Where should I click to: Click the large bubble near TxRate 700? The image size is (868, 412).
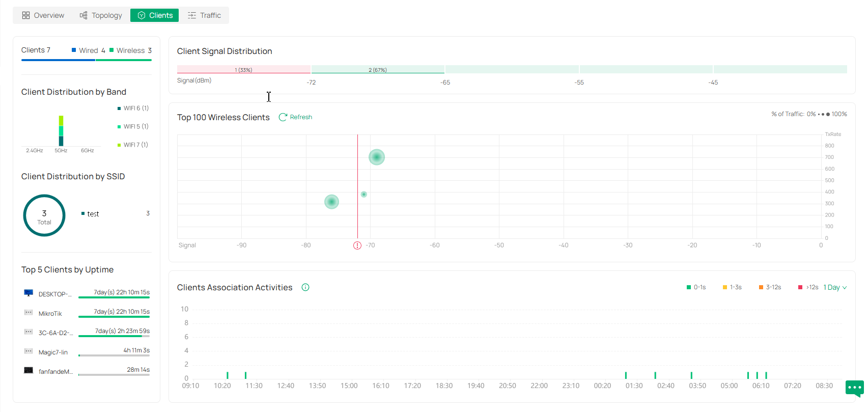[x=377, y=157]
